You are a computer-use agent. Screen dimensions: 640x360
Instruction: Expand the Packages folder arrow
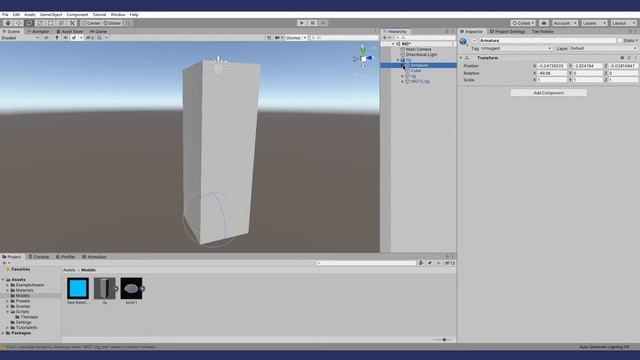pos(3,333)
